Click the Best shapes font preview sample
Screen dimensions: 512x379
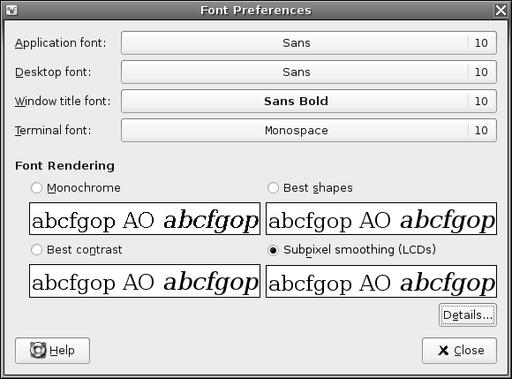coord(381,219)
